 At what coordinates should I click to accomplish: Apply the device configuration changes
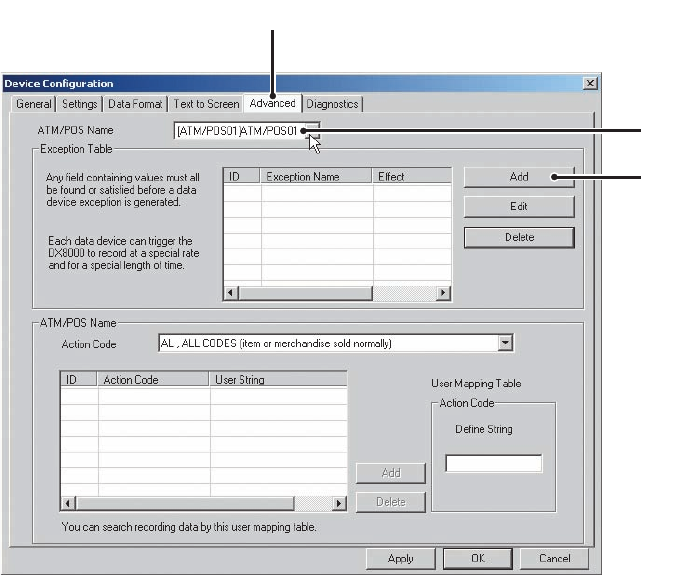(400, 558)
